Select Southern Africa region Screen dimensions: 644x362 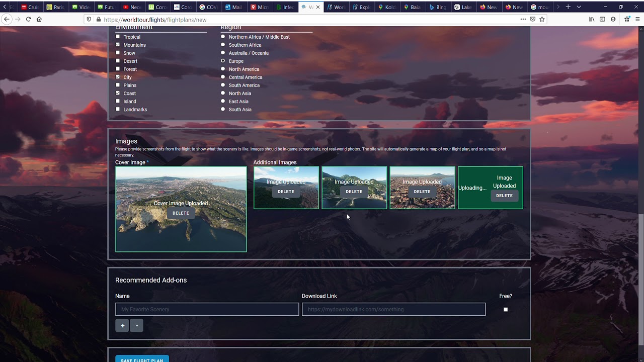[223, 45]
